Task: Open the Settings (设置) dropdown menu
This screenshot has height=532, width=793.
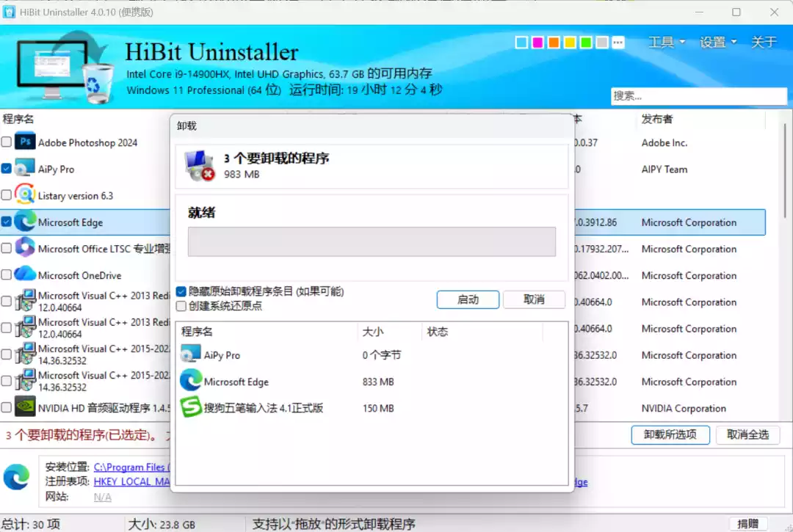Action: [x=718, y=42]
